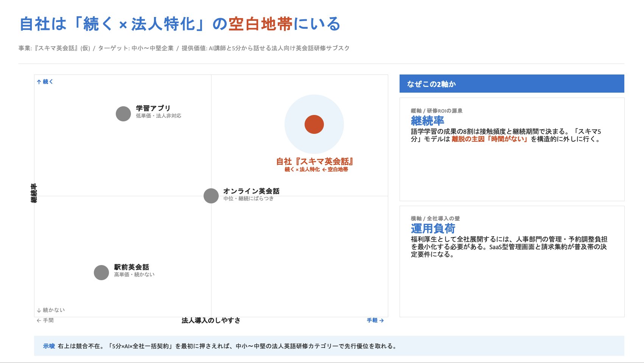Viewport: 644px width, 363px height.
Task: Click the blue 継続率 heading
Action: click(x=428, y=121)
